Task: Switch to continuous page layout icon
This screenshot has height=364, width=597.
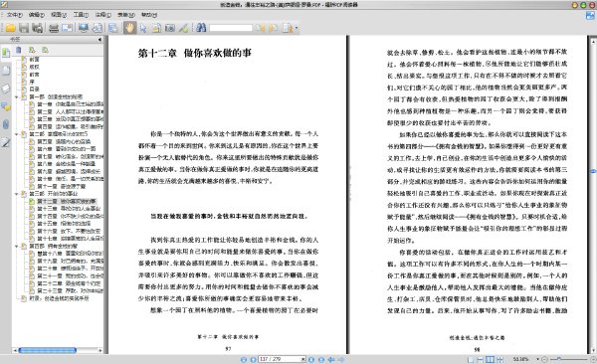Action: 481,359
